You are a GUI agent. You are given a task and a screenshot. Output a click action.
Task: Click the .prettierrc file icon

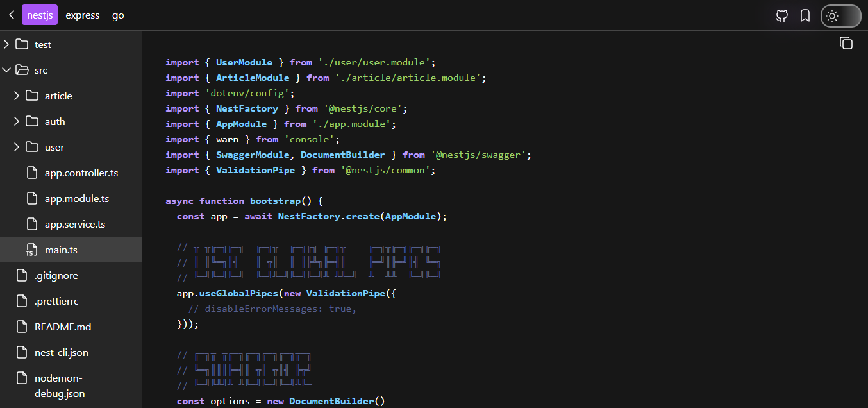click(x=22, y=301)
